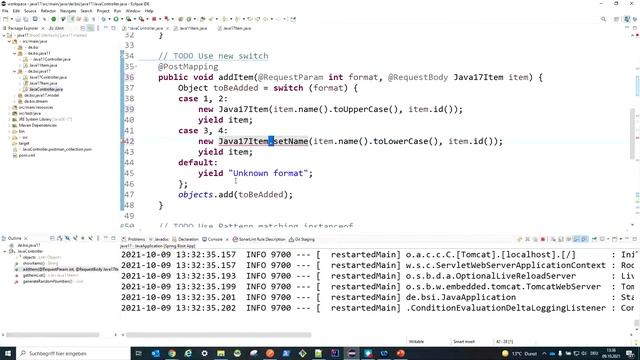Click the red Stop icon in main toolbar
The width and height of the screenshot is (640, 360).
[154, 19]
